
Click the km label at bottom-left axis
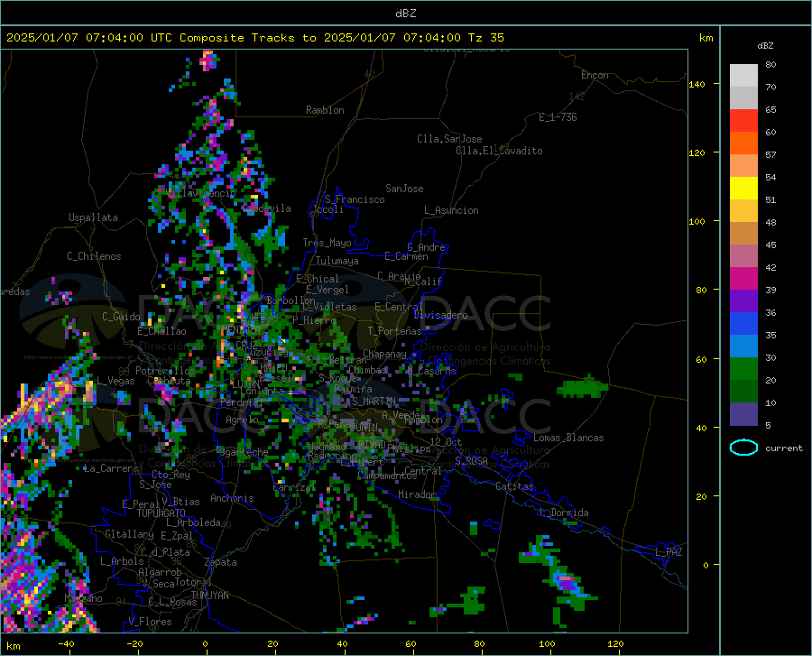[13, 646]
